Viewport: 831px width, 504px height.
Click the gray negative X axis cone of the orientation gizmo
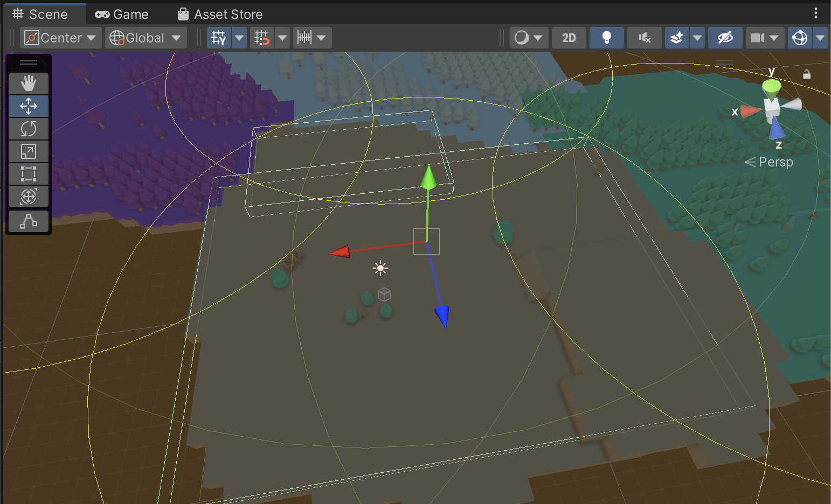click(792, 104)
